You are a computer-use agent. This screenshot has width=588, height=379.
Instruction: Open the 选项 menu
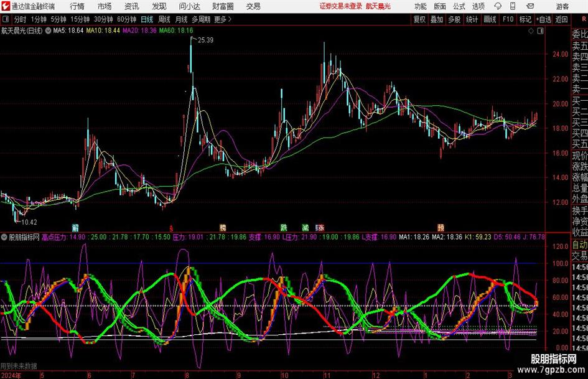478,6
